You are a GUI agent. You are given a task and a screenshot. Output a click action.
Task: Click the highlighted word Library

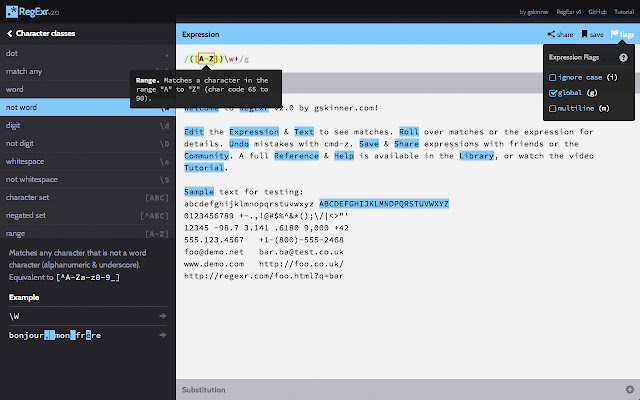476,156
